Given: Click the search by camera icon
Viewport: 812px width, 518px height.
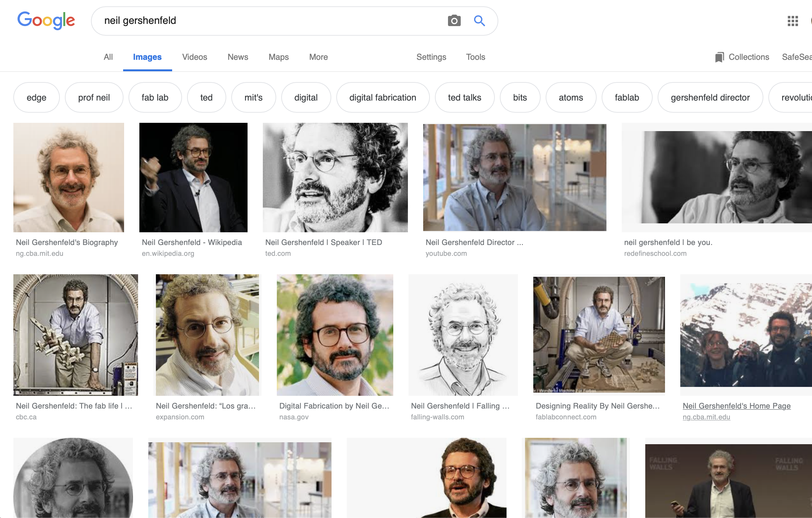Looking at the screenshot, I should point(454,21).
